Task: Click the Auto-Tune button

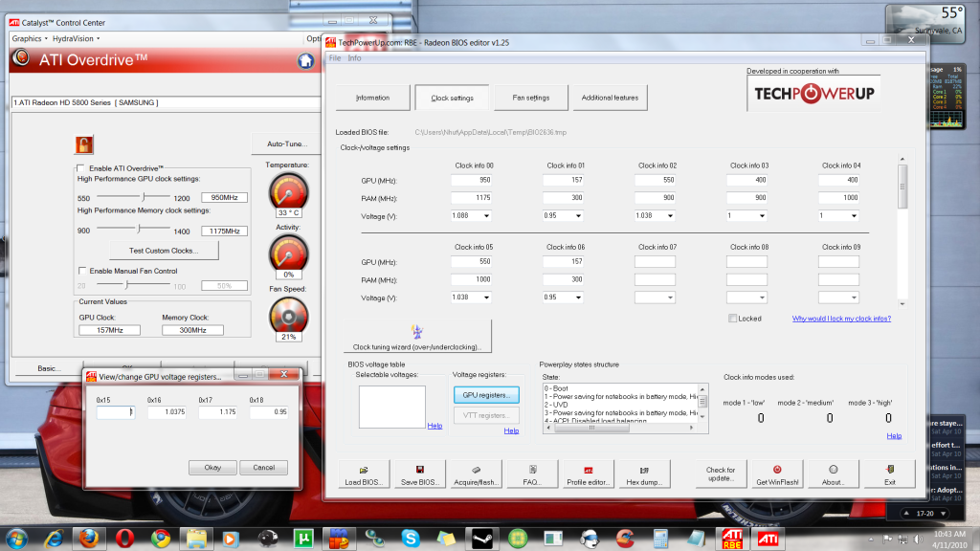Action: pyautogui.click(x=287, y=143)
